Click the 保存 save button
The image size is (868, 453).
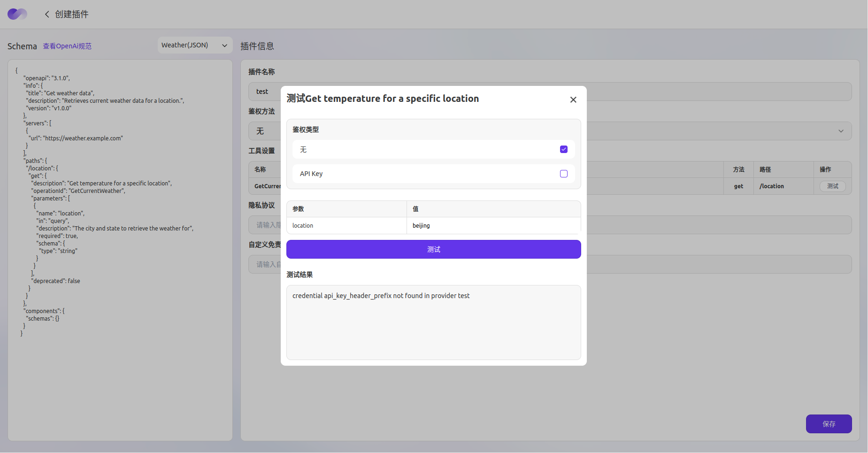click(829, 424)
